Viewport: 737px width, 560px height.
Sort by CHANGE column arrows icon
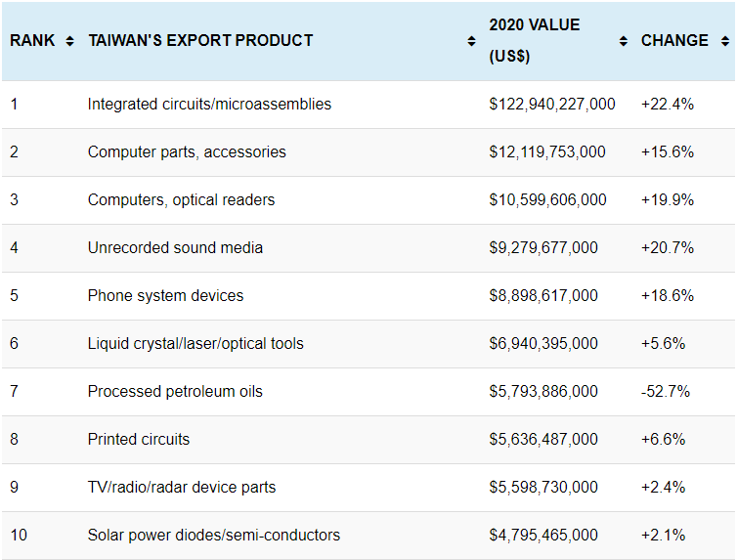click(725, 41)
